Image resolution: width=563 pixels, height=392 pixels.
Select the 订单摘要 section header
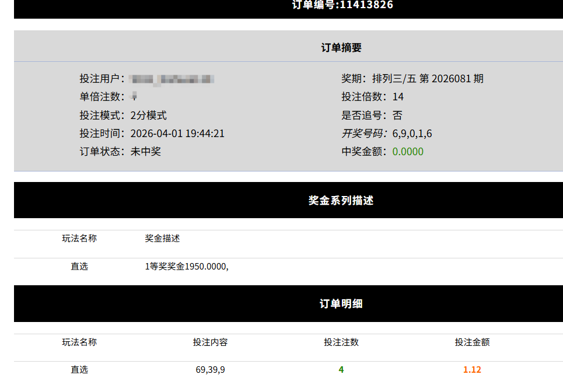tap(341, 48)
